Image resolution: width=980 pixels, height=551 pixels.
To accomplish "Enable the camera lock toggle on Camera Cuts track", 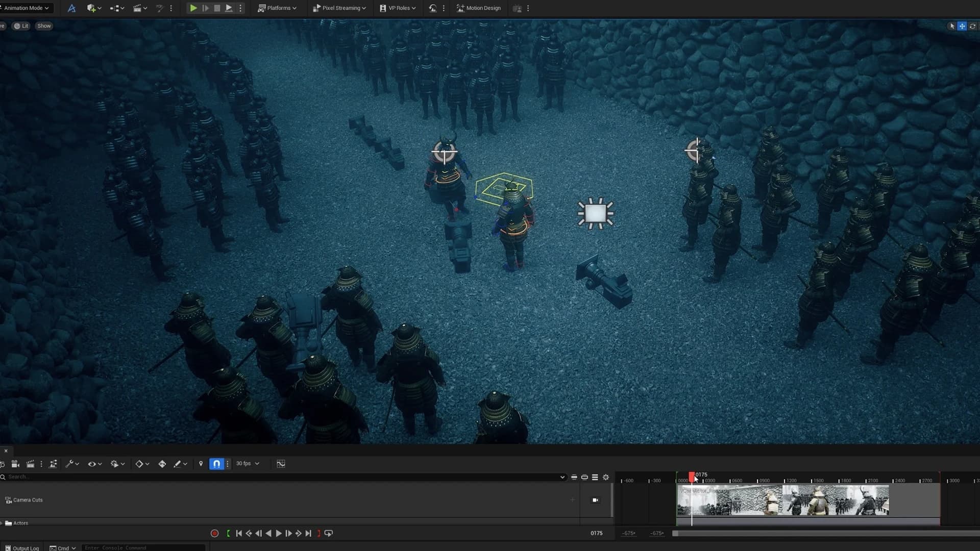I will (595, 500).
